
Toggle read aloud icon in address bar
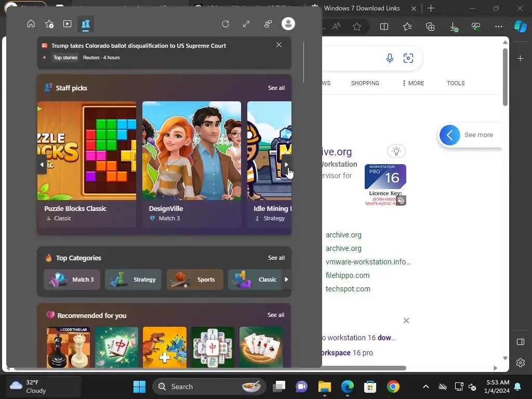click(336, 26)
